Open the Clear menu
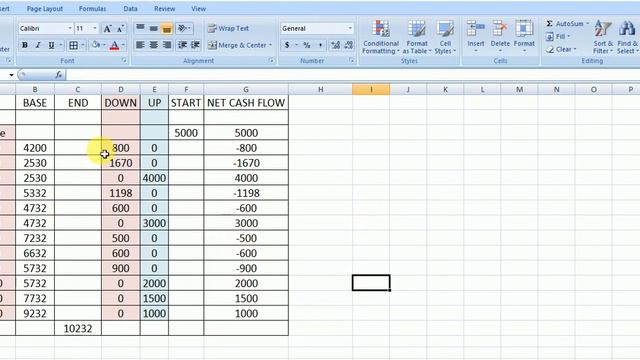 (561, 49)
